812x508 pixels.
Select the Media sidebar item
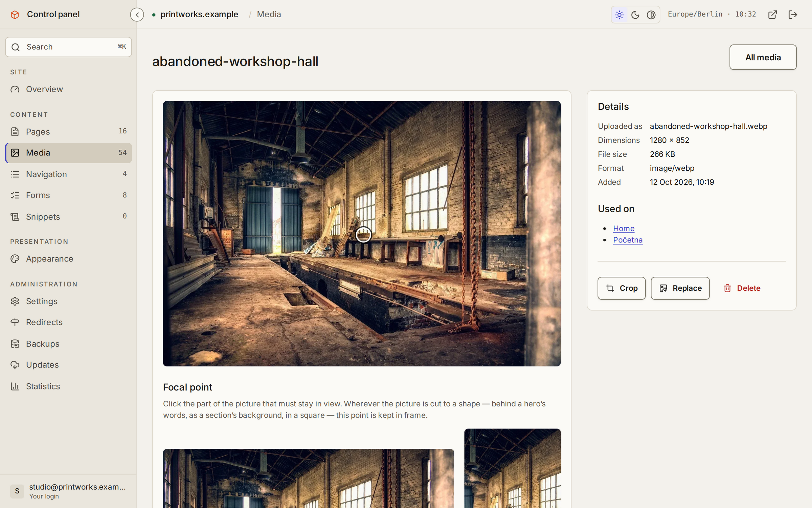tap(68, 153)
